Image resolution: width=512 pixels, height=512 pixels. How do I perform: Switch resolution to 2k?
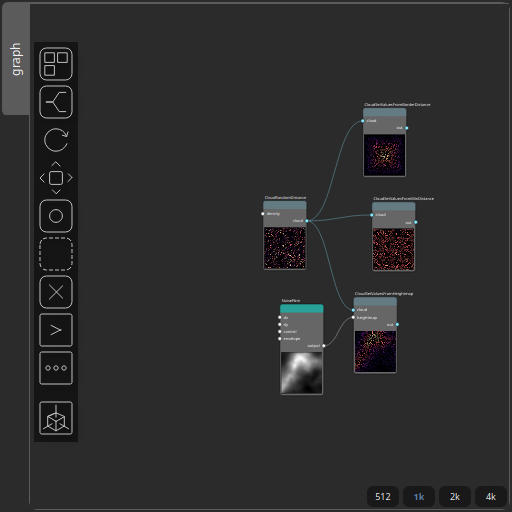[455, 497]
